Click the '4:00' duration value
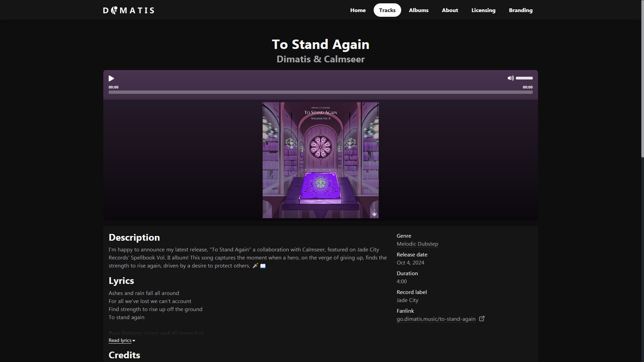The image size is (644, 362). (x=401, y=282)
